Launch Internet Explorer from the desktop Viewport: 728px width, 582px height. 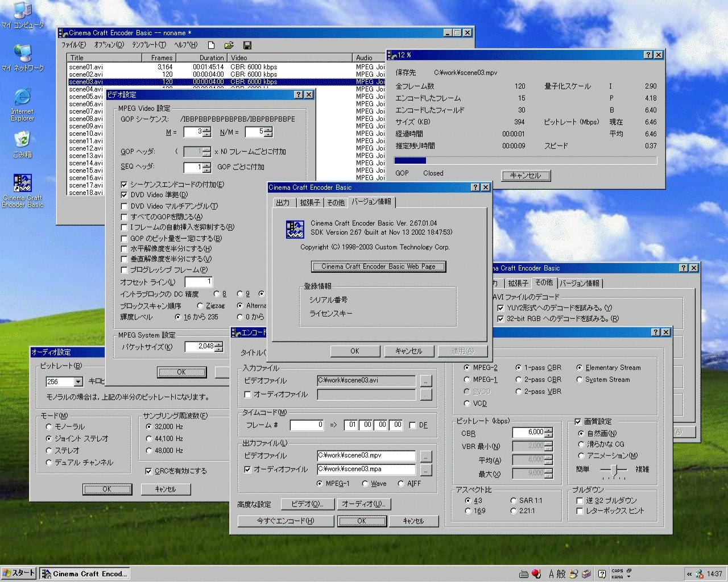point(22,98)
